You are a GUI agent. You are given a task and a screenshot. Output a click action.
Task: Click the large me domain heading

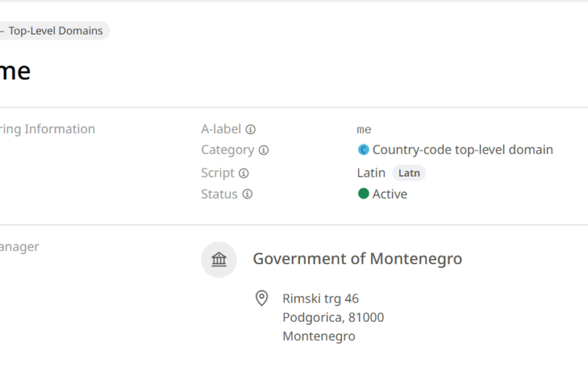(15, 71)
